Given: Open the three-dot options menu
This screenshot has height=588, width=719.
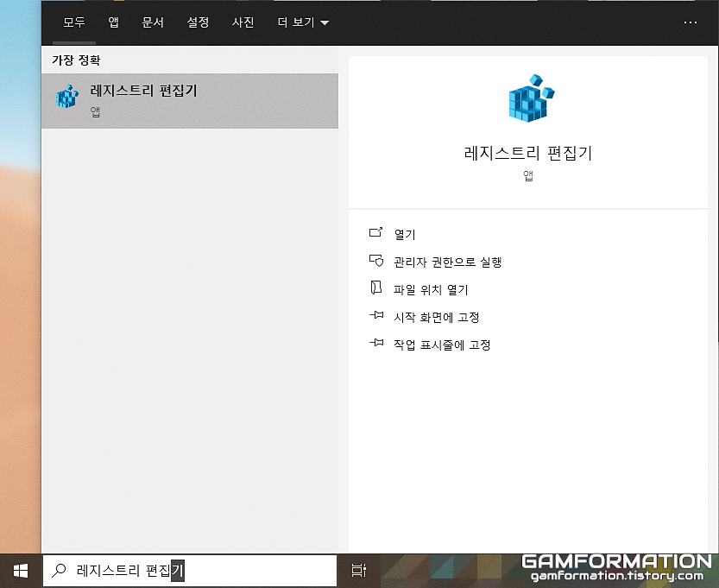Looking at the screenshot, I should click(x=691, y=22).
